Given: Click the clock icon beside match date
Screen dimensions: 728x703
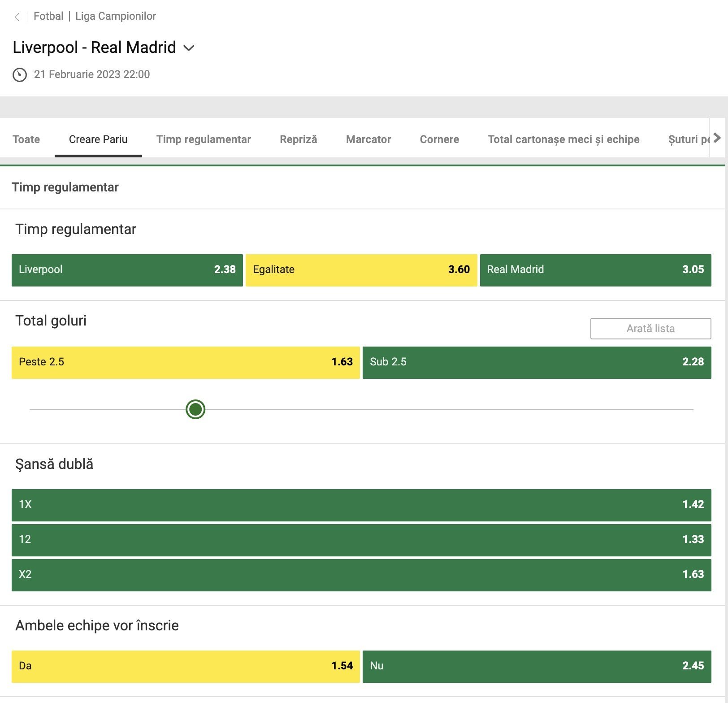Looking at the screenshot, I should [x=20, y=75].
